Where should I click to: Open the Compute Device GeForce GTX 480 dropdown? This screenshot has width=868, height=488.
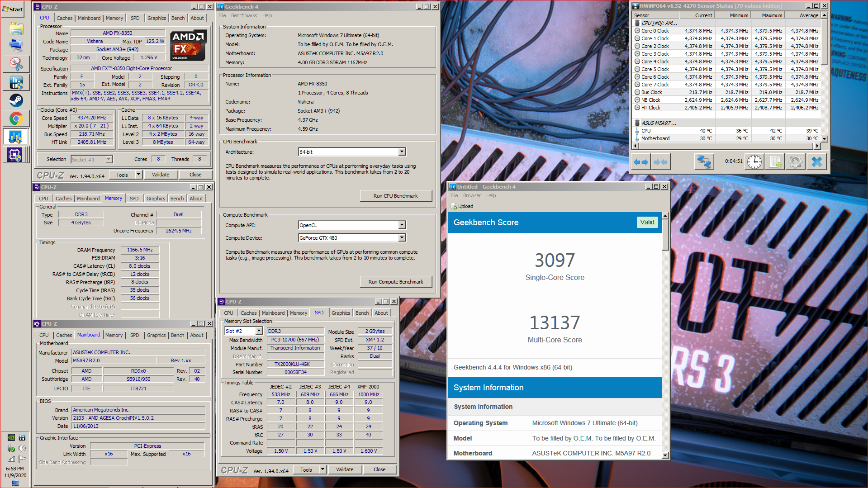click(x=402, y=238)
